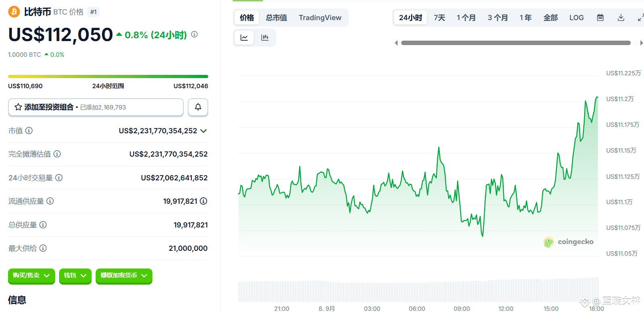Click the US$110,690 low range value
644x312 pixels.
(25, 86)
